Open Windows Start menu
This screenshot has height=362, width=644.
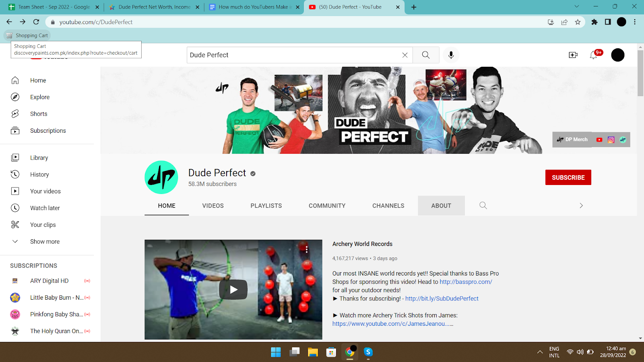pyautogui.click(x=276, y=352)
